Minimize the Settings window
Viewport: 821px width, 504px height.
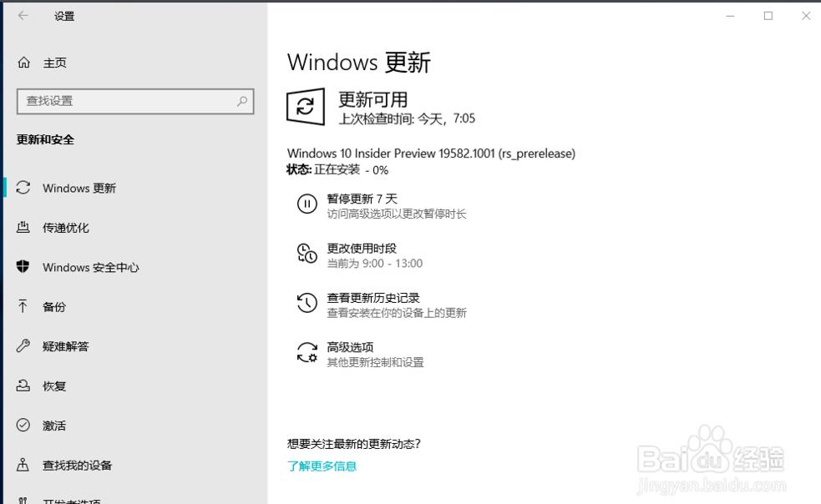(731, 16)
